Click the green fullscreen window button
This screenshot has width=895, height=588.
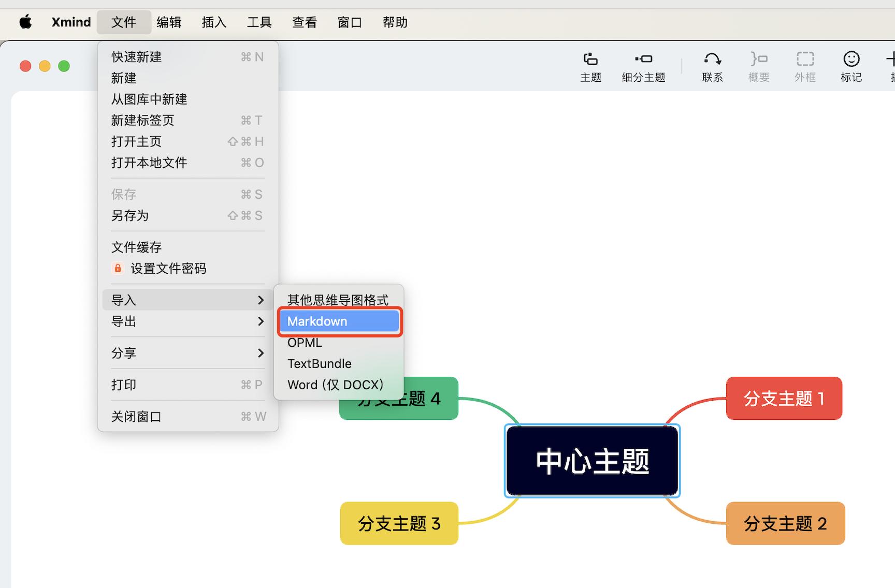[64, 66]
